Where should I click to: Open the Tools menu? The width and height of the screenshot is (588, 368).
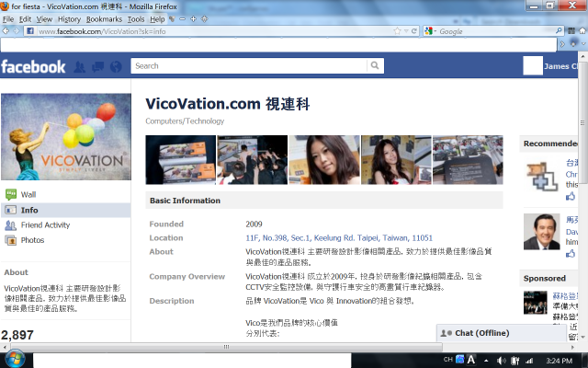pos(136,19)
